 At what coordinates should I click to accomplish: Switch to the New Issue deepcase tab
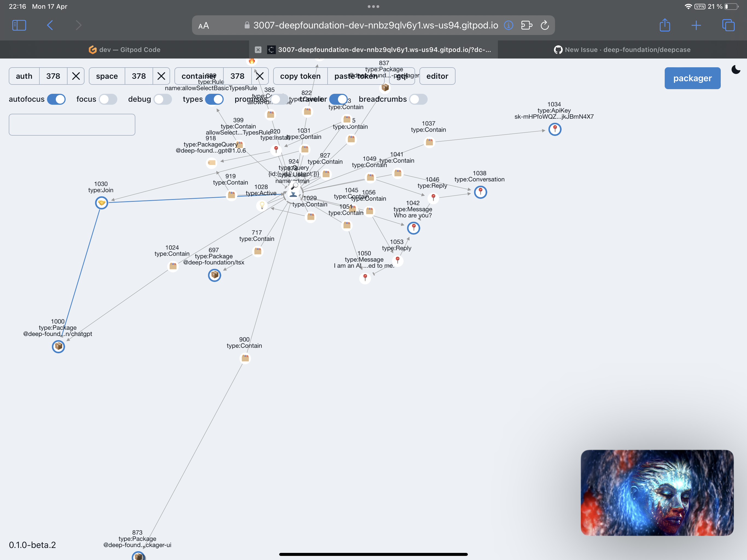click(622, 50)
